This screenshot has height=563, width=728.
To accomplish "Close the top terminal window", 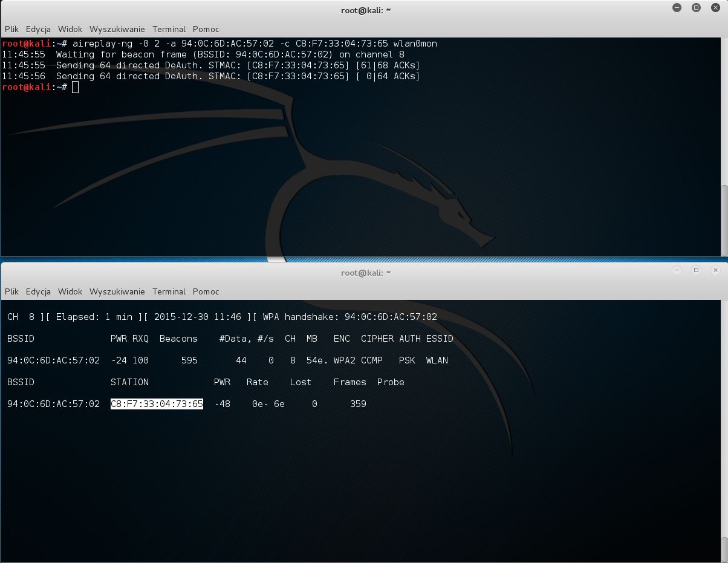I will tap(716, 8).
